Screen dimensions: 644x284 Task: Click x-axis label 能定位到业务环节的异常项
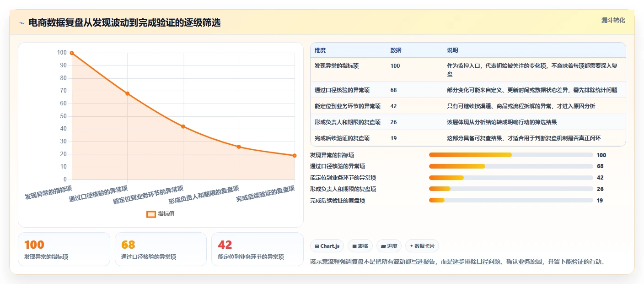coord(148,195)
